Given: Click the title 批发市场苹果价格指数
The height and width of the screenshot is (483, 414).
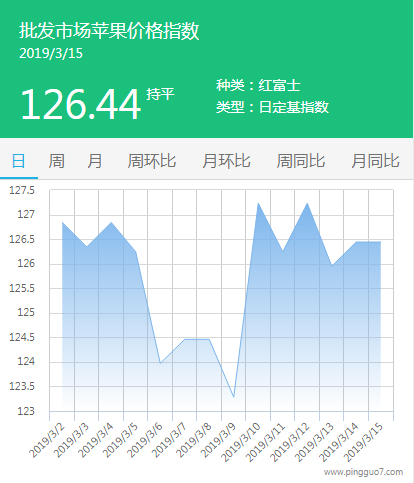Looking at the screenshot, I should click(x=109, y=31).
